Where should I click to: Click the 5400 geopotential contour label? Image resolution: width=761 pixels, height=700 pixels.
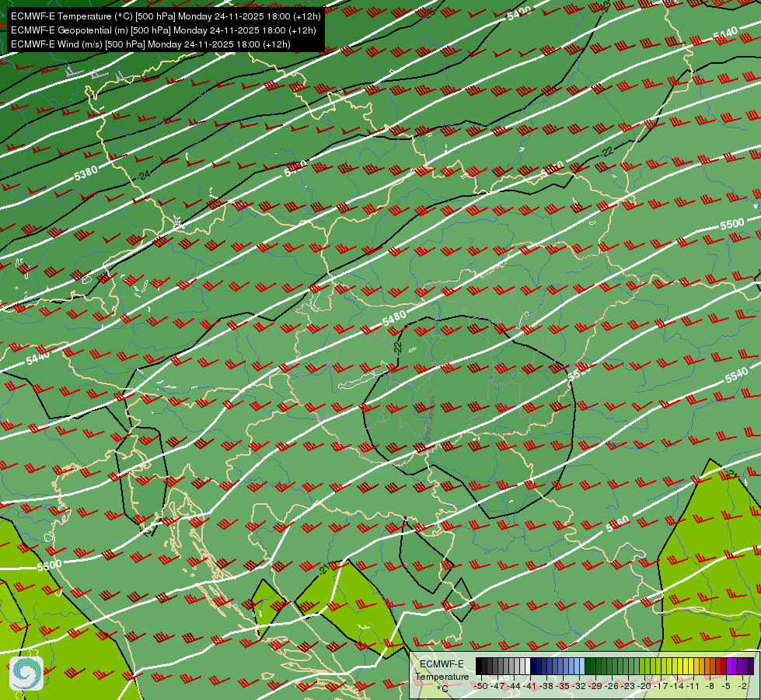point(518,13)
